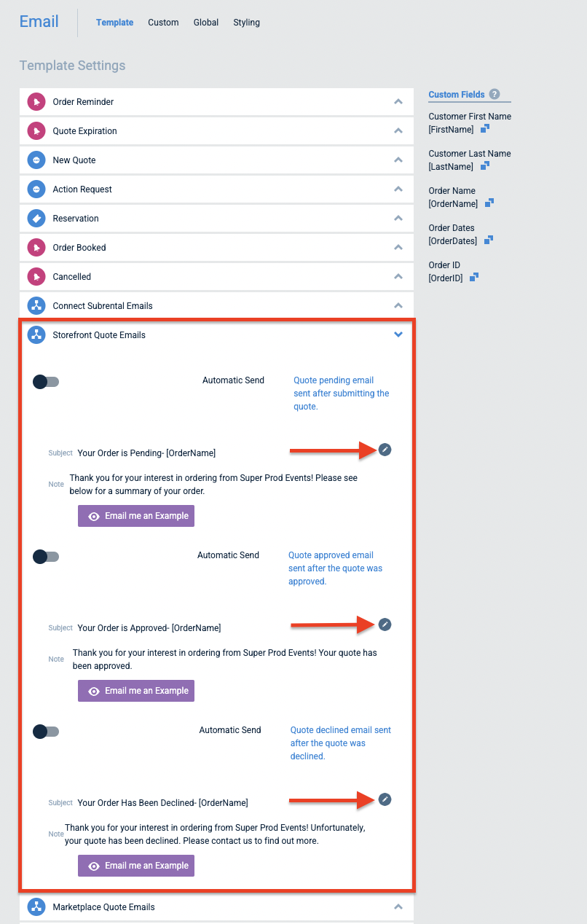
Task: Expand the Quote Expiration section
Action: tap(398, 130)
